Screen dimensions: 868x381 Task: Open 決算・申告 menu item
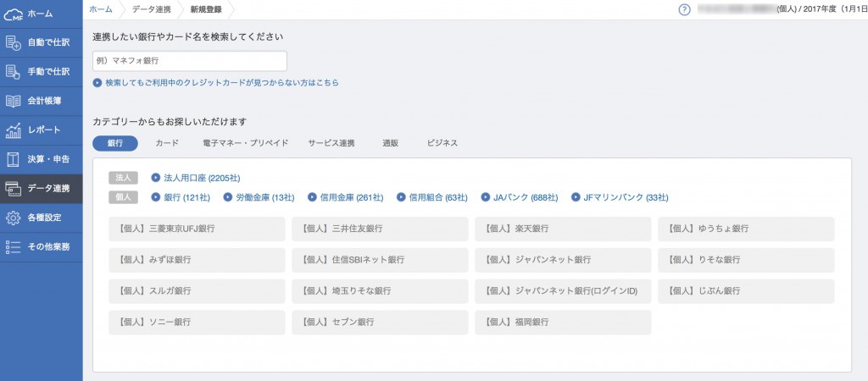point(42,159)
